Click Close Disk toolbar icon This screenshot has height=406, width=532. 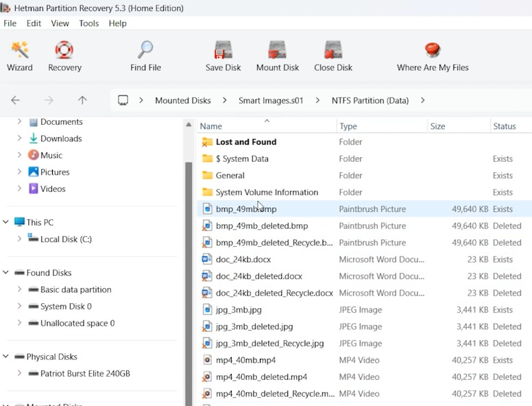point(332,49)
